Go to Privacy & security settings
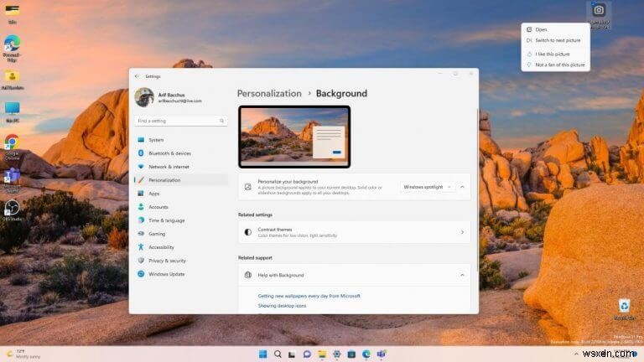Image resolution: width=644 pixels, height=362 pixels. (181, 261)
